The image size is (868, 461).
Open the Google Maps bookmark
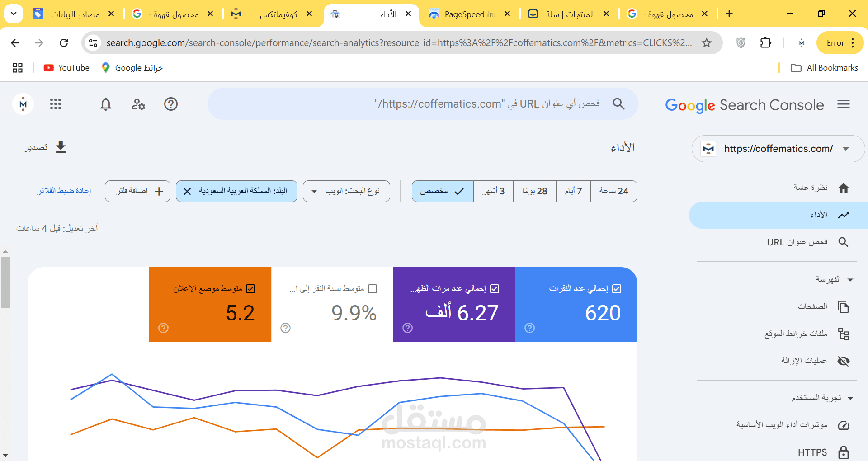[132, 68]
